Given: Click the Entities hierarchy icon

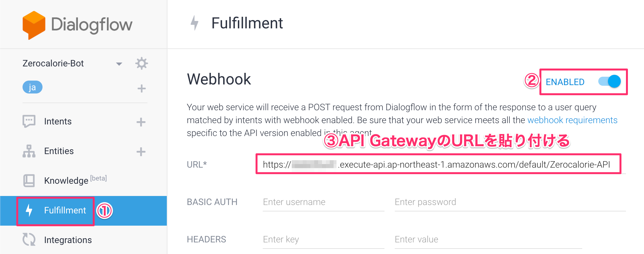Looking at the screenshot, I should (x=29, y=151).
